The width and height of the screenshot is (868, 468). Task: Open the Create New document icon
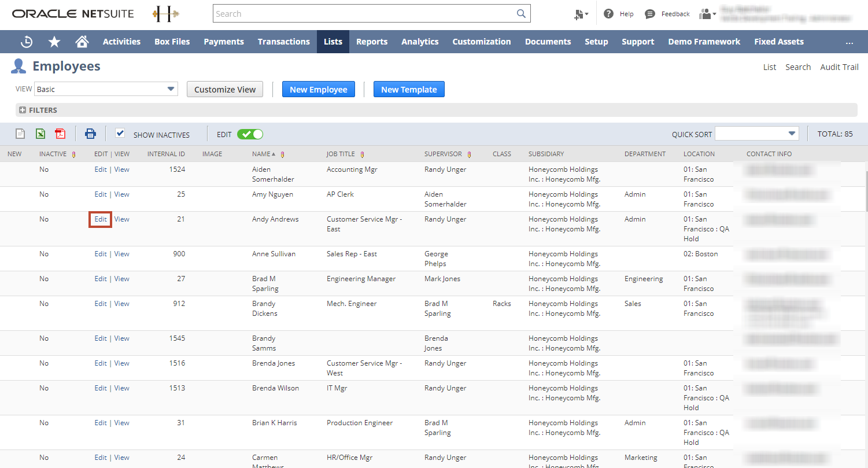[579, 14]
